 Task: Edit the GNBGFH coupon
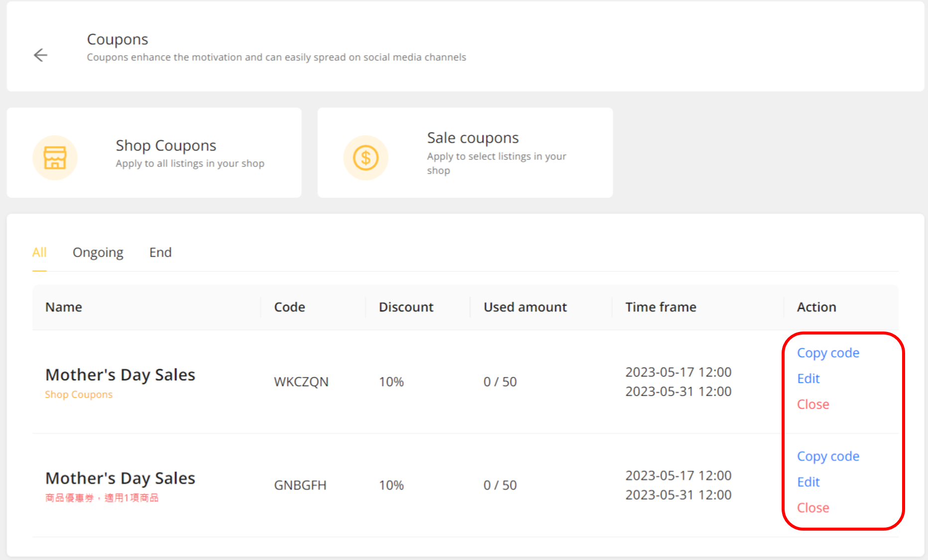[808, 482]
